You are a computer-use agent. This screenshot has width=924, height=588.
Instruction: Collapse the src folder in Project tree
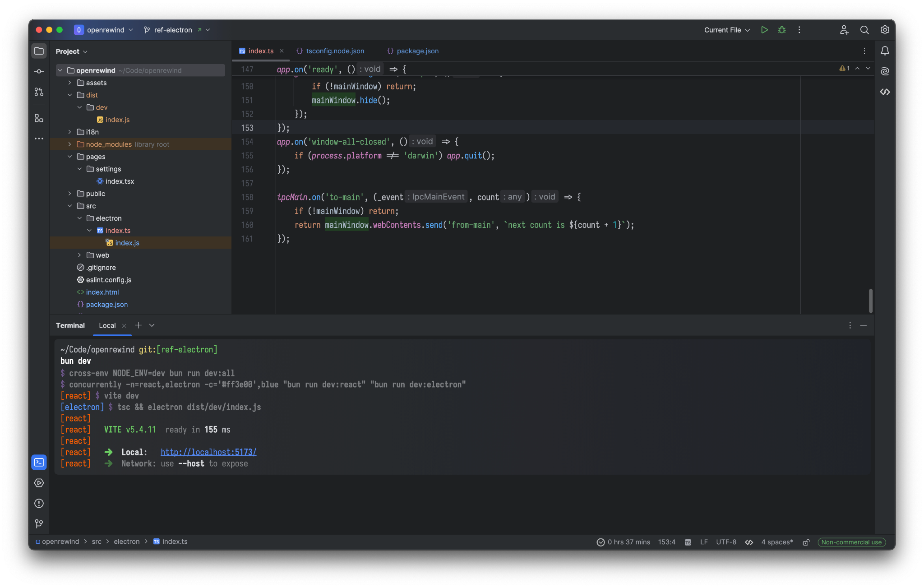click(x=69, y=206)
